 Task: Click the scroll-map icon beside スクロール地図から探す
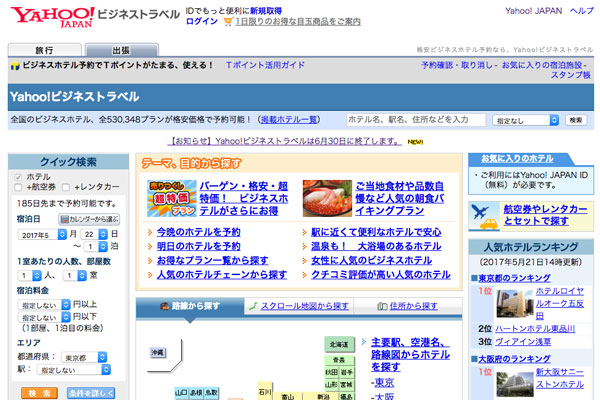pyautogui.click(x=253, y=306)
